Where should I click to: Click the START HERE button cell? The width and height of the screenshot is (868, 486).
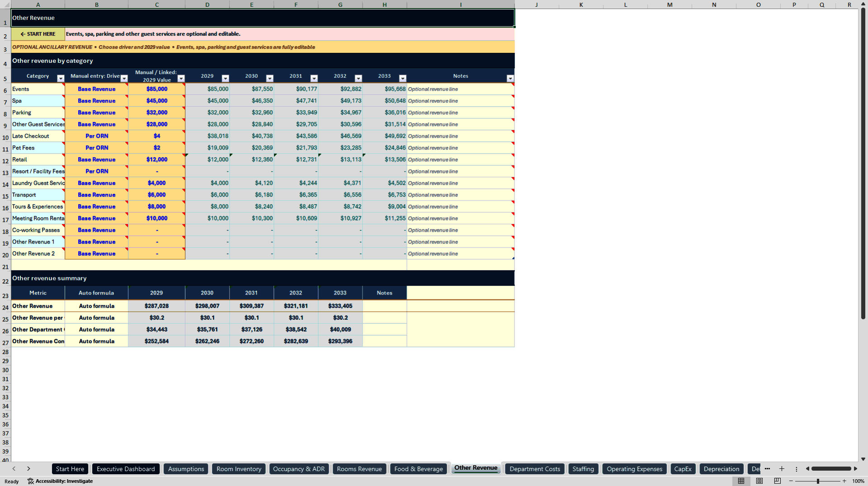tap(38, 34)
